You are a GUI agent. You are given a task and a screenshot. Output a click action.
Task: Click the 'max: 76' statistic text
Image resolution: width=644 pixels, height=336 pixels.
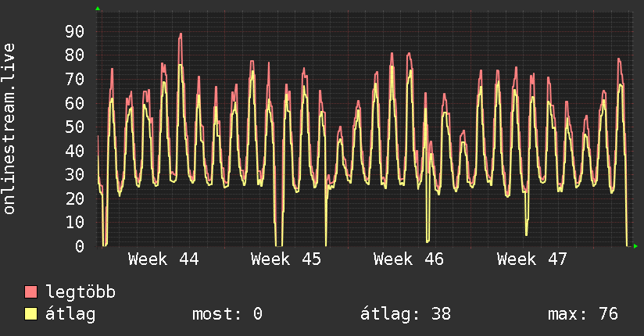click(583, 314)
